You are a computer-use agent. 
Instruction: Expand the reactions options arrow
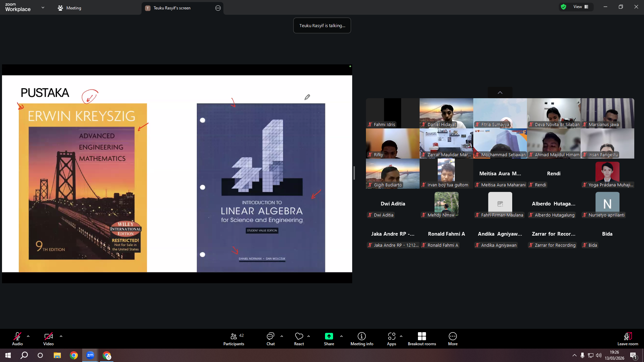(x=309, y=336)
